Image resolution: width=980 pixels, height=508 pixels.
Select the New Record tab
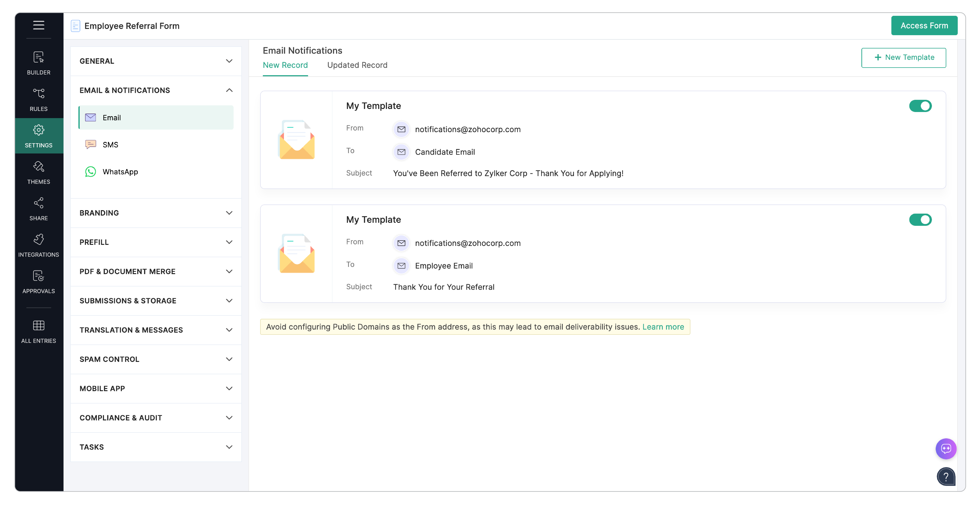pos(285,65)
